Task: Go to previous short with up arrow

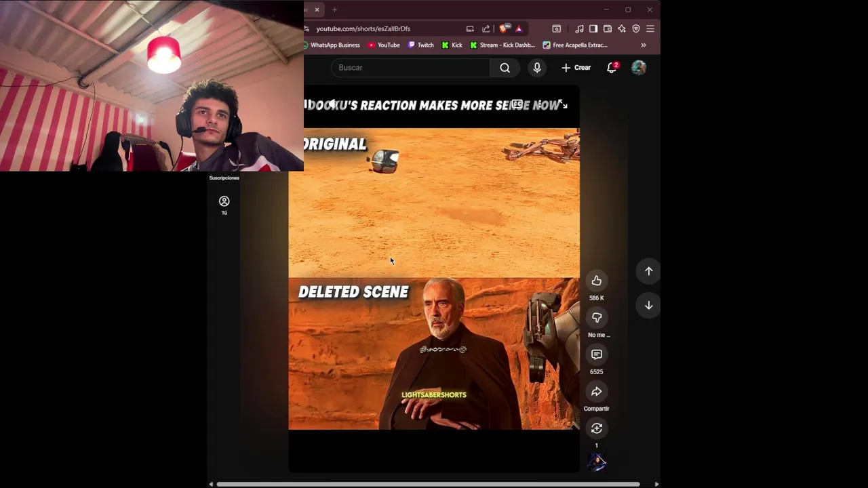Action: (649, 271)
